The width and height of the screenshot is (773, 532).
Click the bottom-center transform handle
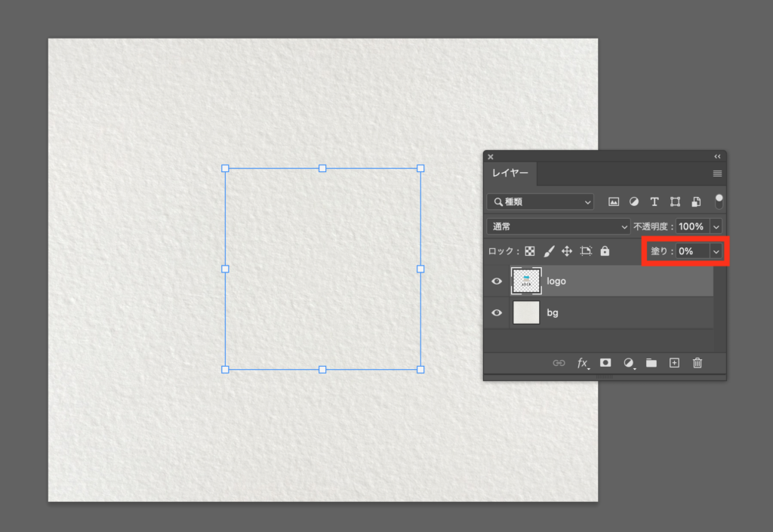click(322, 370)
